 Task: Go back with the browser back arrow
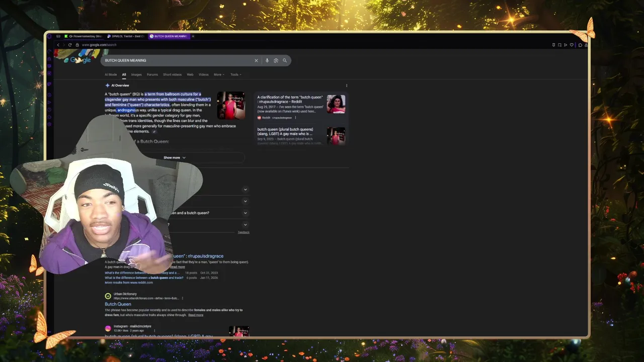(58, 45)
